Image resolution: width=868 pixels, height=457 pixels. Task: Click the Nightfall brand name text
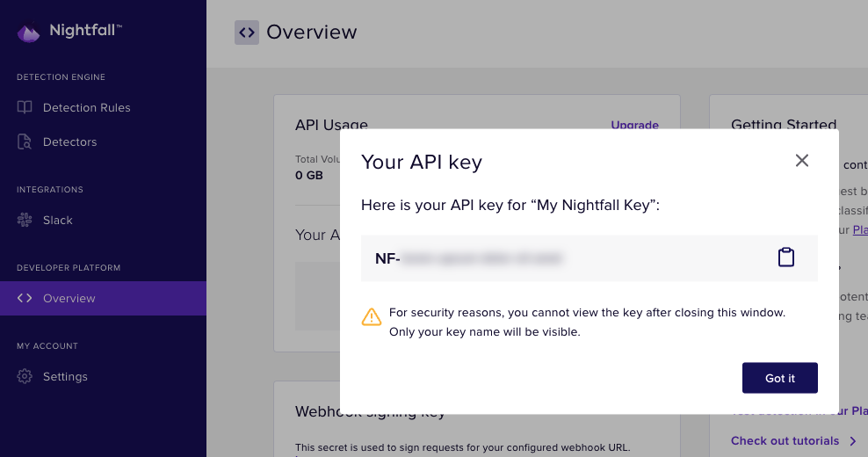[x=85, y=30]
